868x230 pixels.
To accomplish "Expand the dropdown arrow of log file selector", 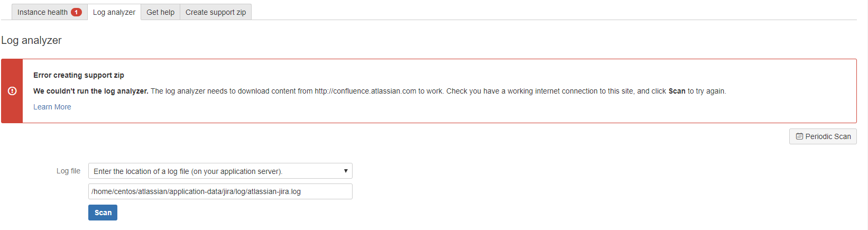I will [346, 171].
